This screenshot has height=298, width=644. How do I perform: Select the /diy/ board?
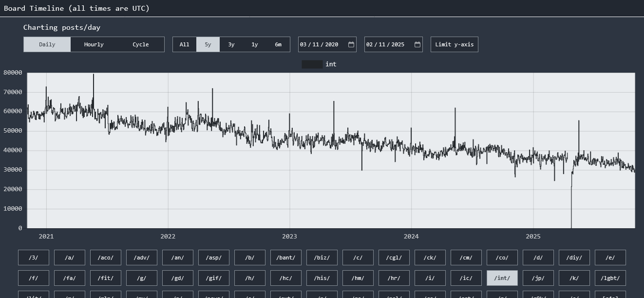click(574, 258)
